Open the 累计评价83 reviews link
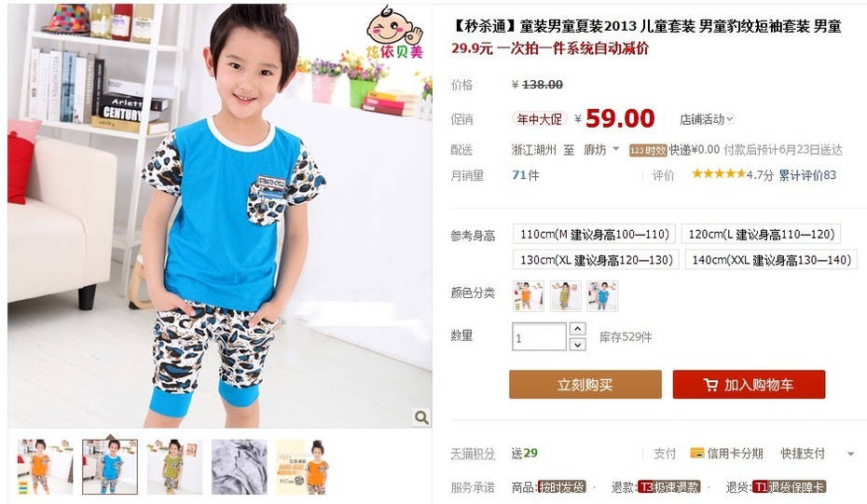The height and width of the screenshot is (504, 867). [x=807, y=174]
